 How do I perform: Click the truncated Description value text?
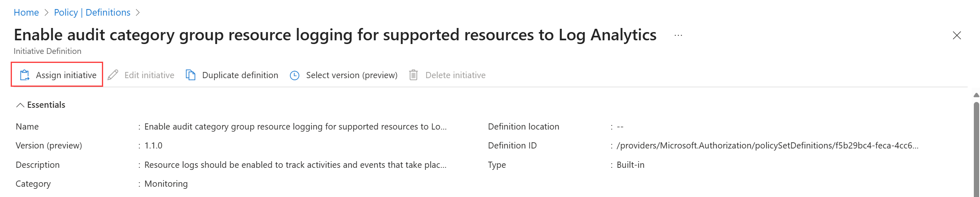295,165
